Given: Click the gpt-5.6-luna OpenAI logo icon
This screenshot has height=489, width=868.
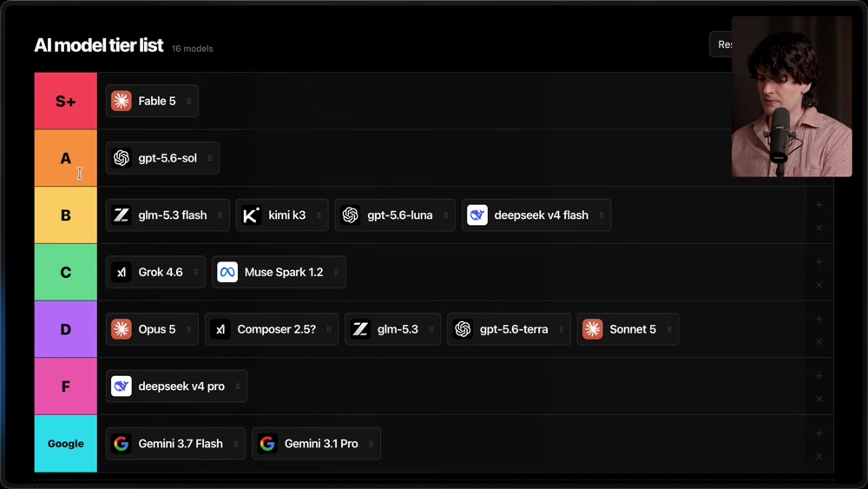Looking at the screenshot, I should [x=351, y=215].
